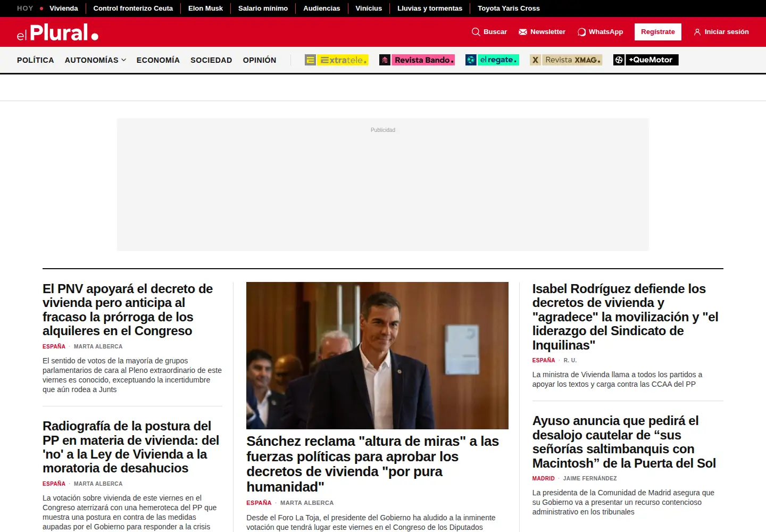Open the Lluvias y tormentas topic

tap(430, 9)
